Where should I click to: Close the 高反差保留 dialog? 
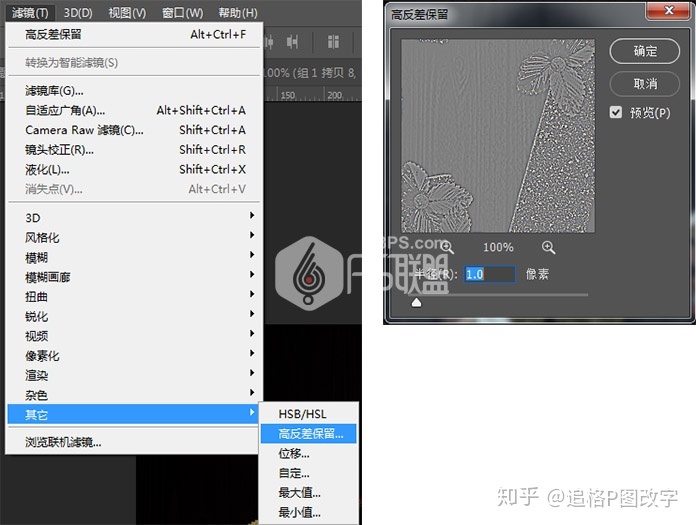tap(668, 11)
